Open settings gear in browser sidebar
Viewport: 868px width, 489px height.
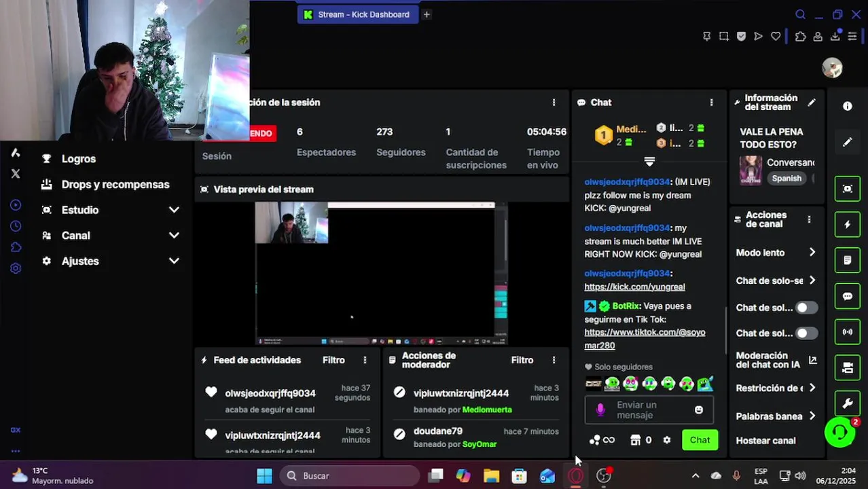pos(16,268)
